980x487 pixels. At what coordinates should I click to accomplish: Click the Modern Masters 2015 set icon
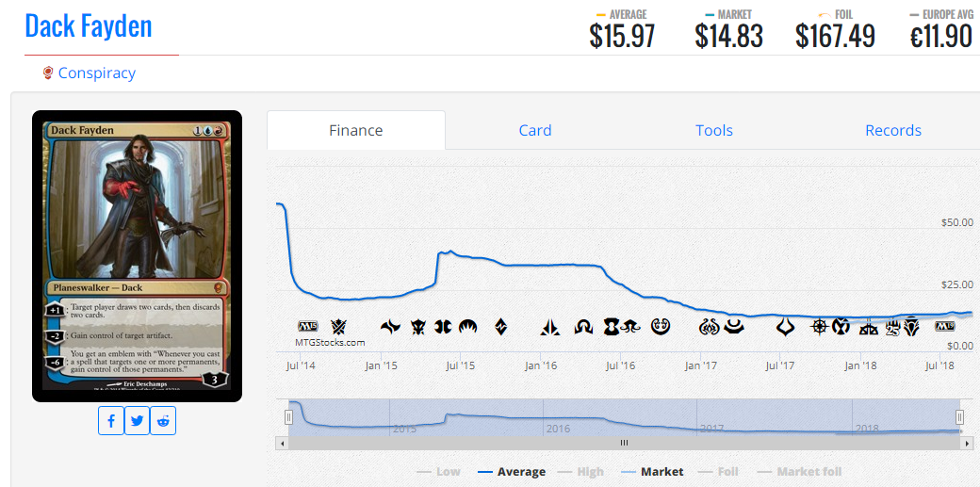[444, 326]
